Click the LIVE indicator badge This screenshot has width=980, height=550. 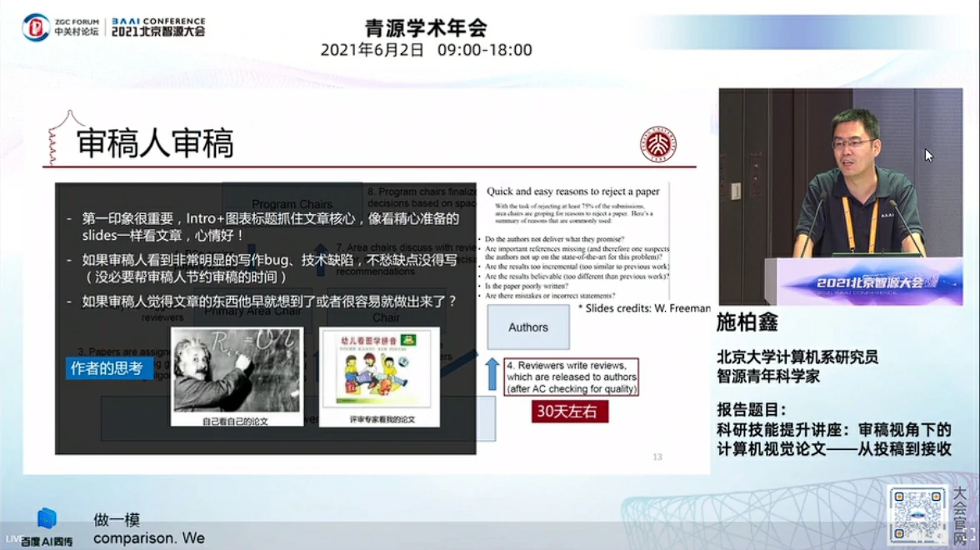(x=12, y=538)
